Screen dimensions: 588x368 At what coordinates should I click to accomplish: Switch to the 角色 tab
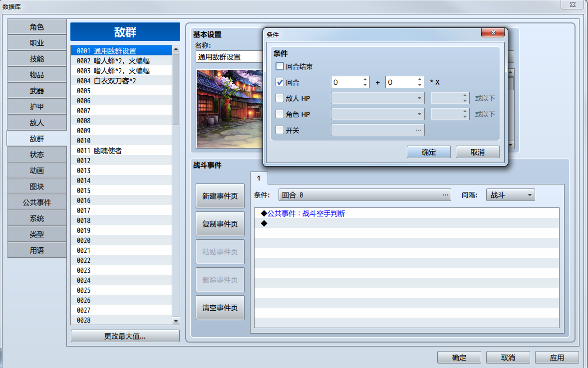point(37,27)
